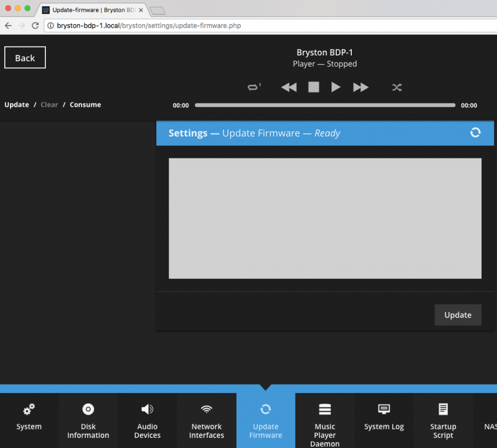The width and height of the screenshot is (497, 448).
Task: Start playback with the play button
Action: [335, 87]
